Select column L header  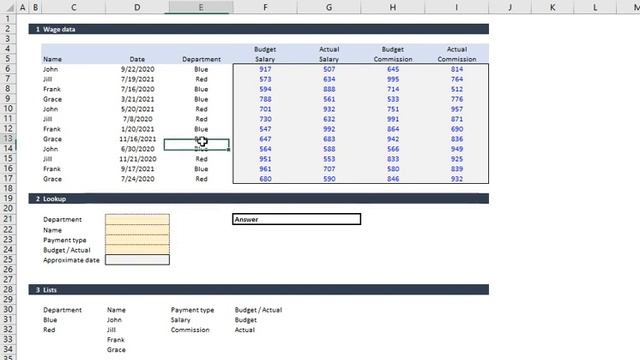click(595, 7)
